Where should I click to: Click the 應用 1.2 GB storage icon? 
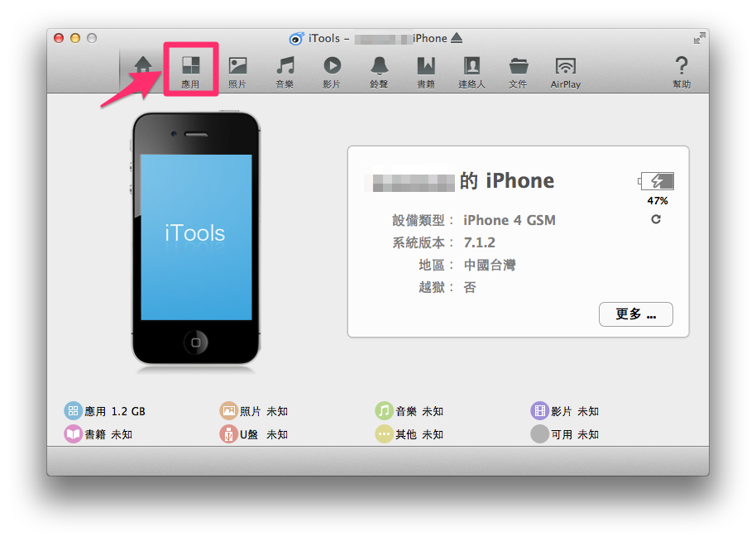click(x=73, y=411)
